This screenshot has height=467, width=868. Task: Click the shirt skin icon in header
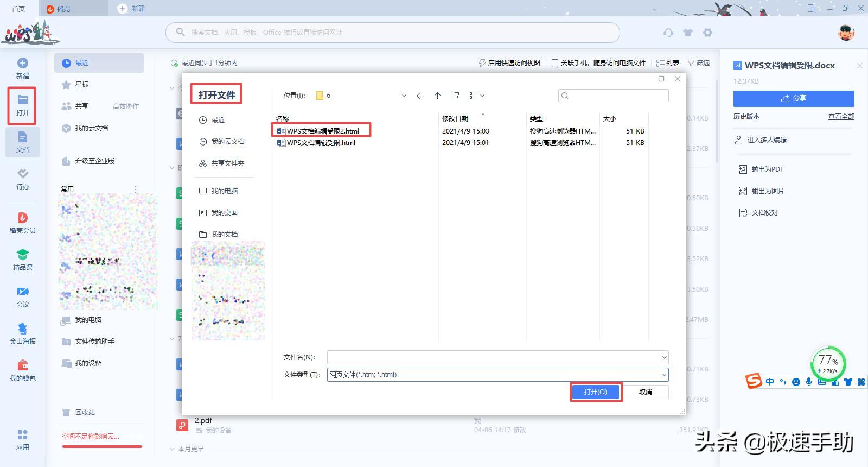(x=688, y=33)
